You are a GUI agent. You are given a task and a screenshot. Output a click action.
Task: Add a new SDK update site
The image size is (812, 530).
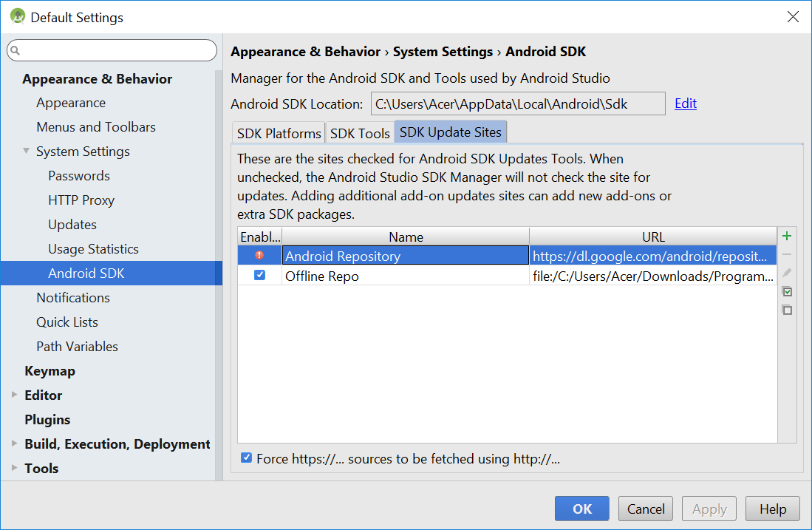[787, 236]
